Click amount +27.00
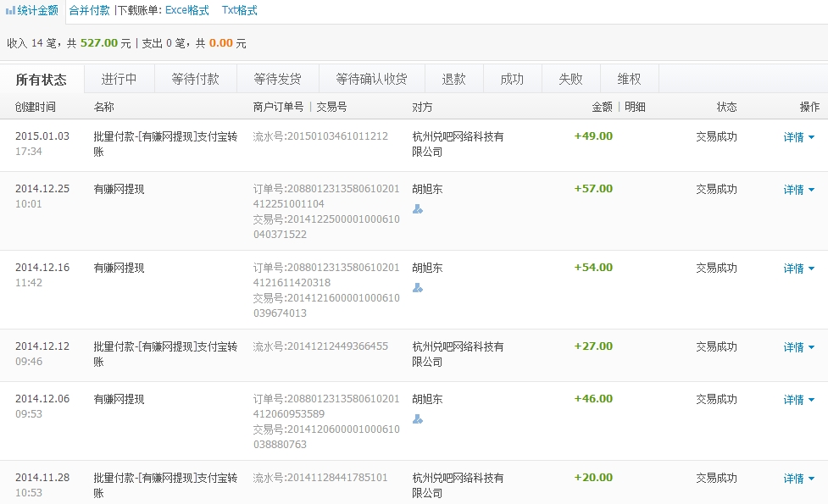The image size is (828, 504). click(593, 346)
